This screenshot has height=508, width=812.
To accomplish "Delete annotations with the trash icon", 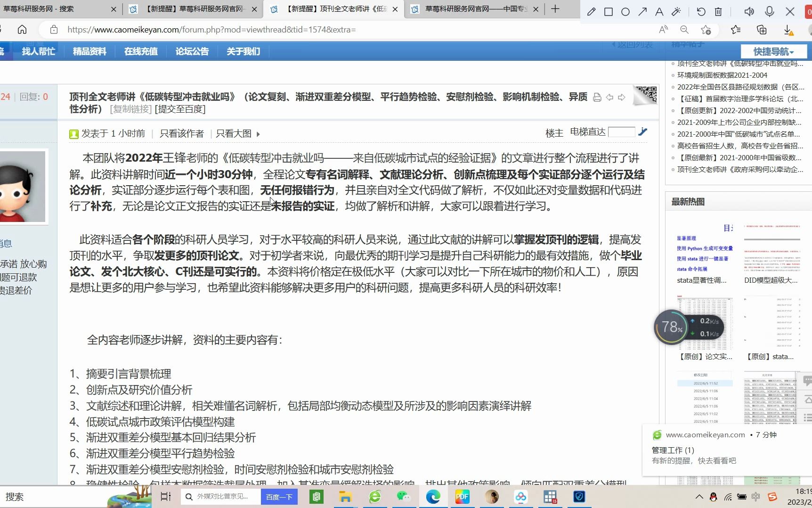I will click(x=718, y=12).
